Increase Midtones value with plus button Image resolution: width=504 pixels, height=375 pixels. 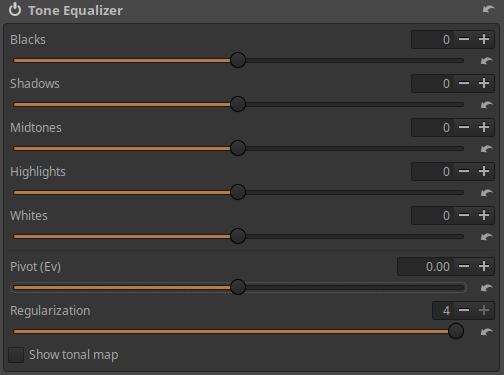[x=484, y=127]
